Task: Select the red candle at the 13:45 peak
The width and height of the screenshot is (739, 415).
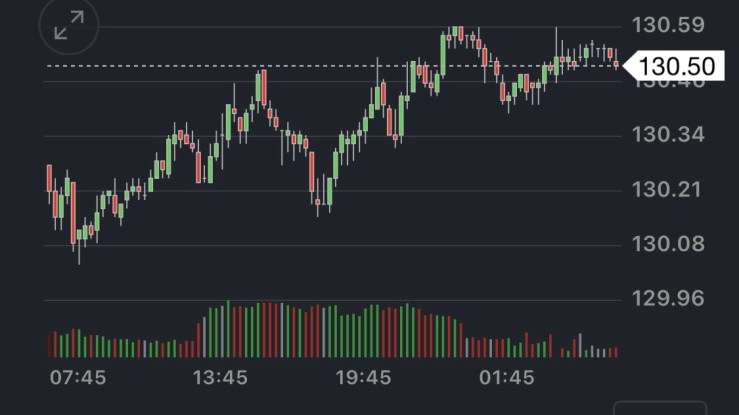Action: (262, 87)
